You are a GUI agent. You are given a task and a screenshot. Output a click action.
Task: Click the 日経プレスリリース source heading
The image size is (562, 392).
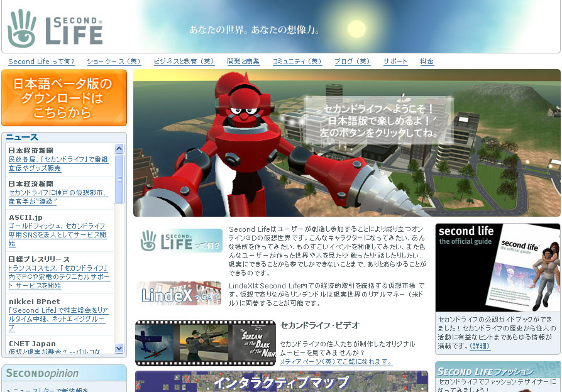pos(39,259)
